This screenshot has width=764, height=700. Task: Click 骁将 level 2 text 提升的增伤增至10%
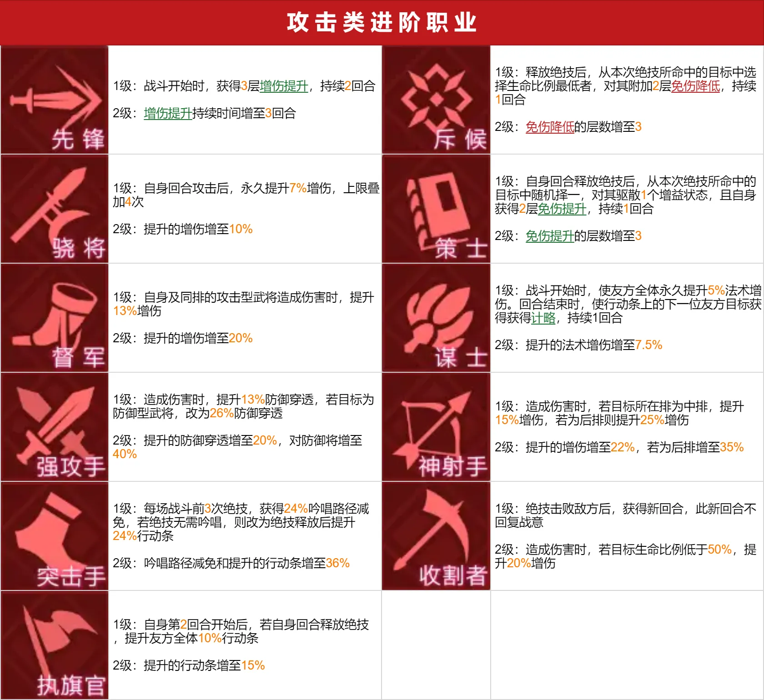click(x=198, y=229)
